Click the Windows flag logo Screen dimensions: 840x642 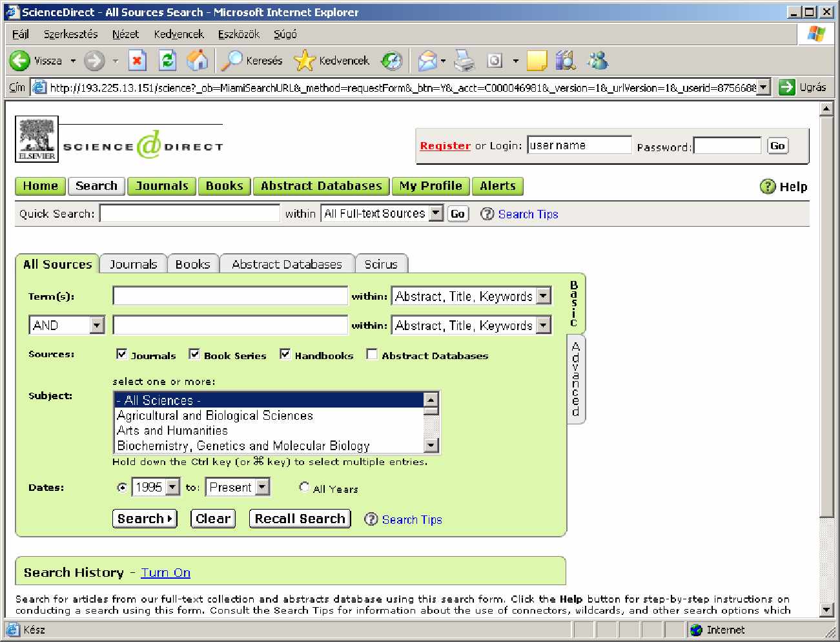click(x=816, y=34)
